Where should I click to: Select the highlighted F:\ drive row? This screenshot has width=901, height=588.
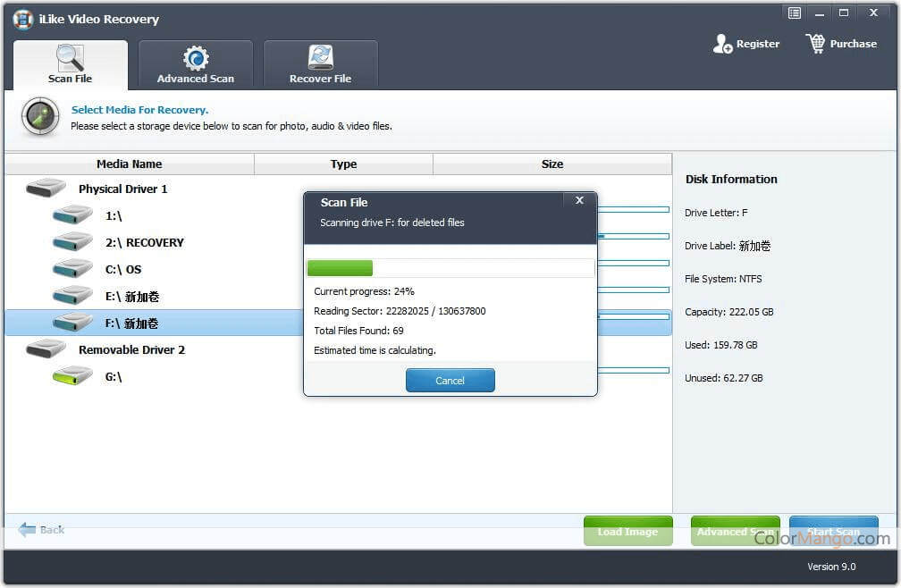[x=338, y=323]
